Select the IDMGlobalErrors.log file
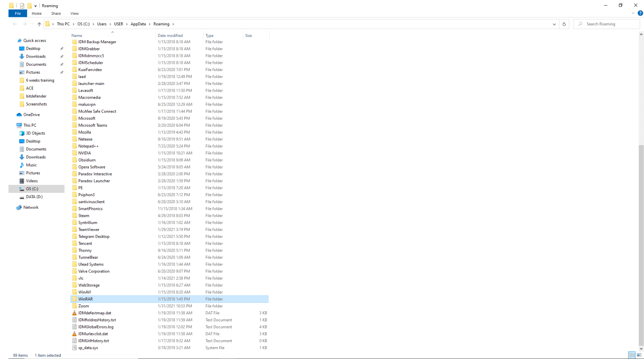 96,327
